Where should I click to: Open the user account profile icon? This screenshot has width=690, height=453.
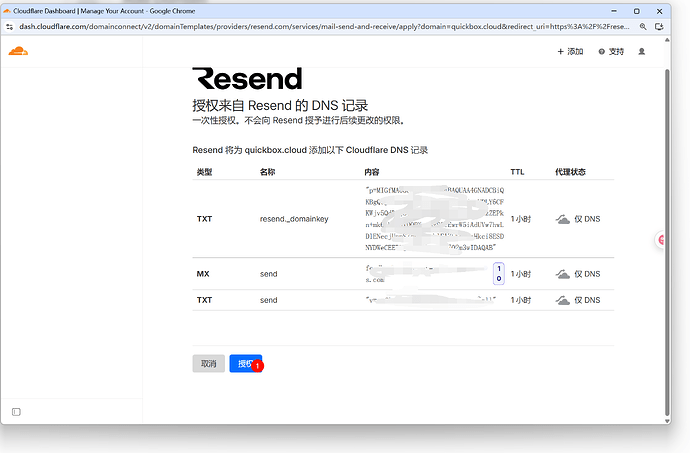click(642, 52)
